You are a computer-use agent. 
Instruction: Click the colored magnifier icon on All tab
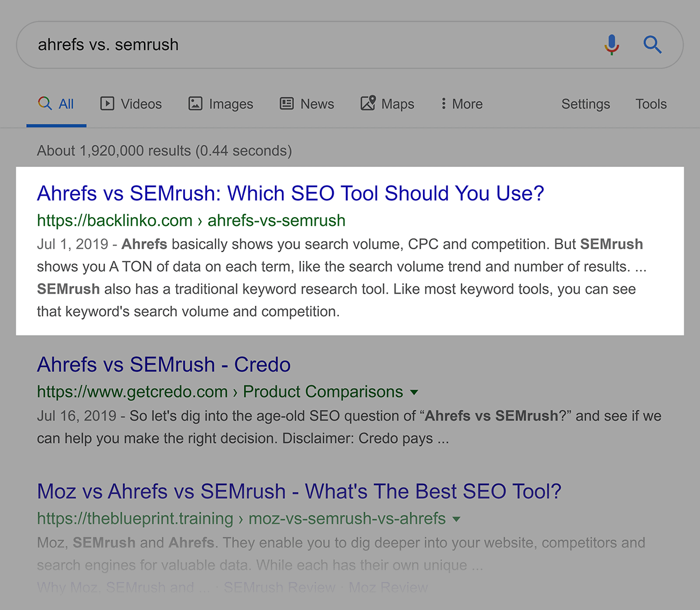(45, 103)
